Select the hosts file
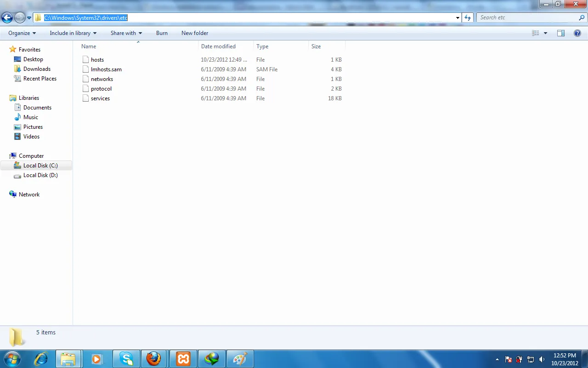This screenshot has width=588, height=368. pyautogui.click(x=97, y=60)
